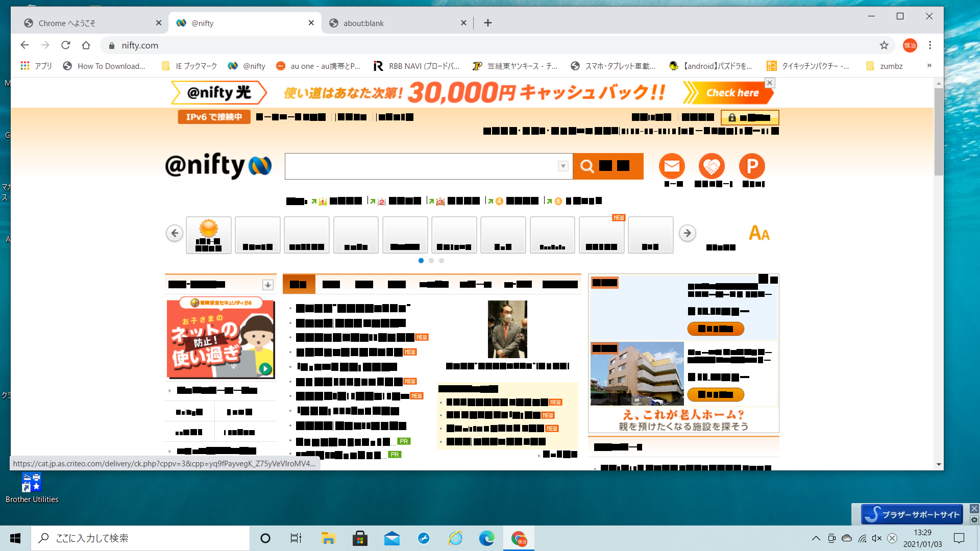Slide the service carousel left
This screenshot has width=980, height=551.
[x=175, y=233]
